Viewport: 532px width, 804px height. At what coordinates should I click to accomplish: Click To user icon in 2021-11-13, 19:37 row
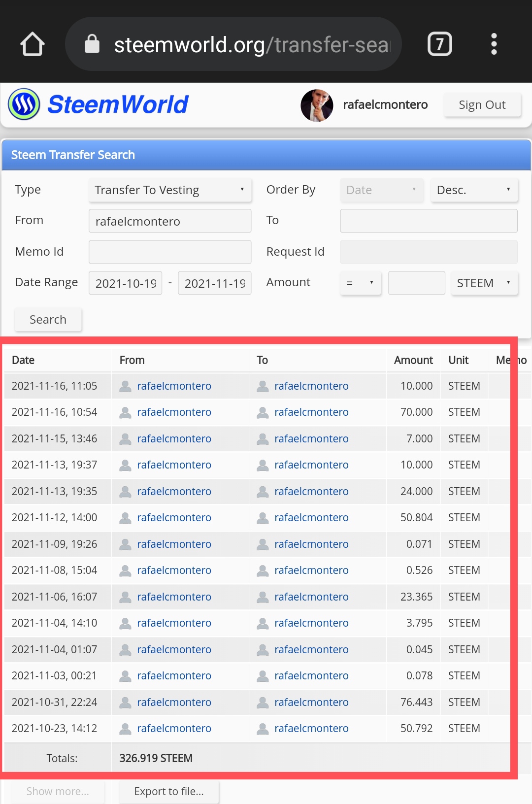[263, 465]
